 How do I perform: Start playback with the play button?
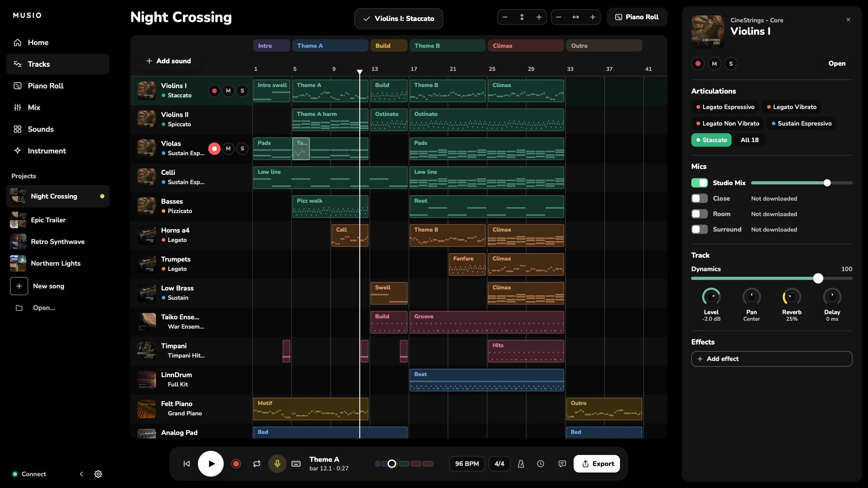pos(211,464)
